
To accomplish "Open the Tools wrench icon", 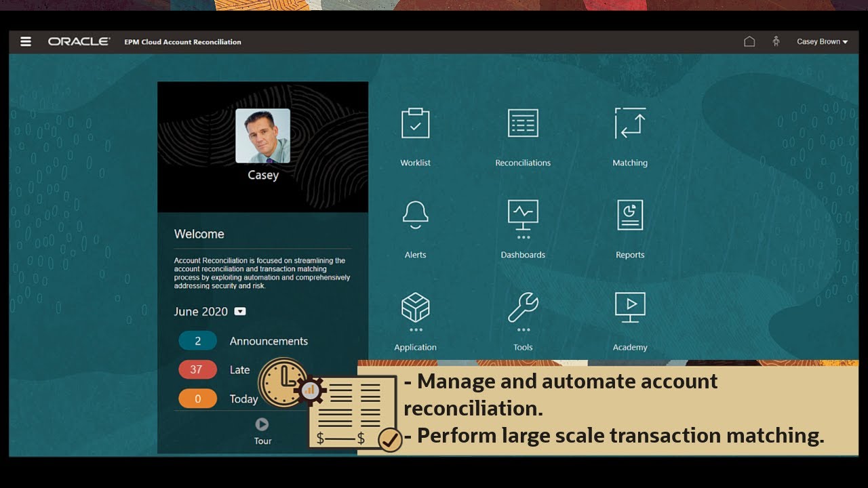I will coord(523,308).
